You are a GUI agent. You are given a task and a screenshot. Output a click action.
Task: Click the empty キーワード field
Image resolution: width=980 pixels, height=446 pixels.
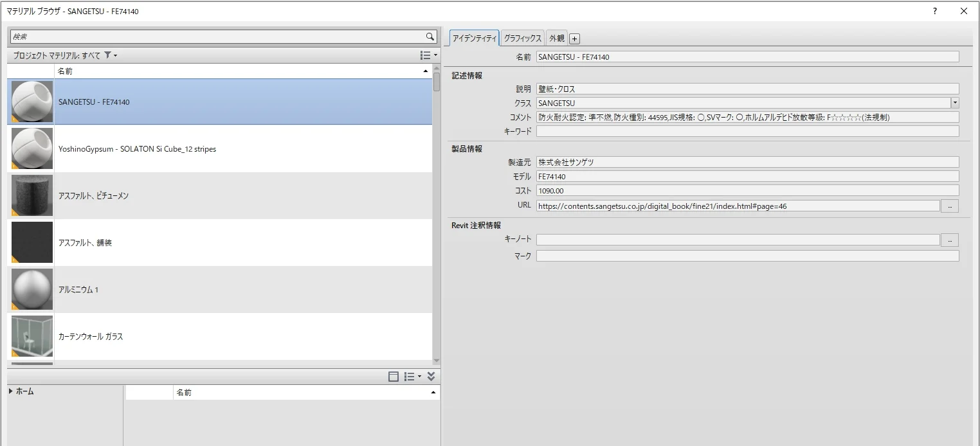coord(747,131)
